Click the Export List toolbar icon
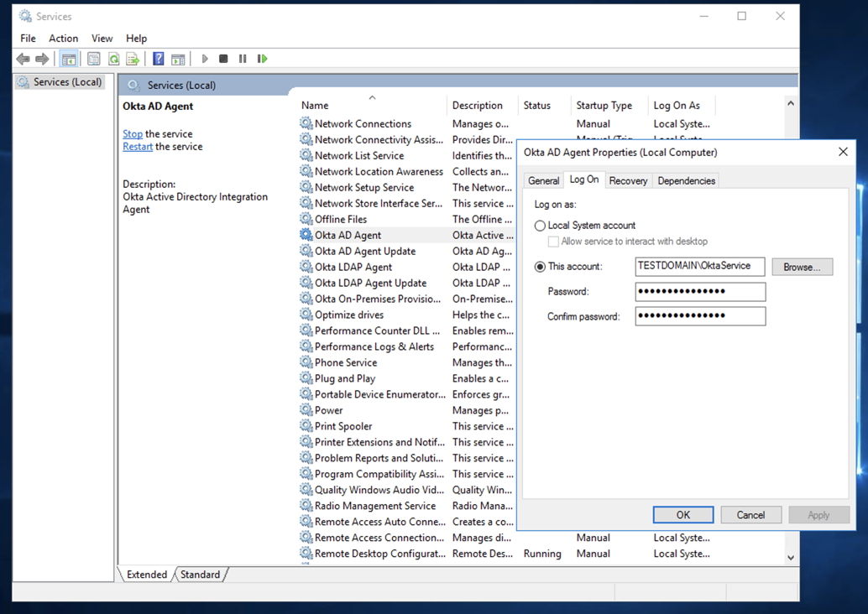This screenshot has width=868, height=614. [x=133, y=59]
